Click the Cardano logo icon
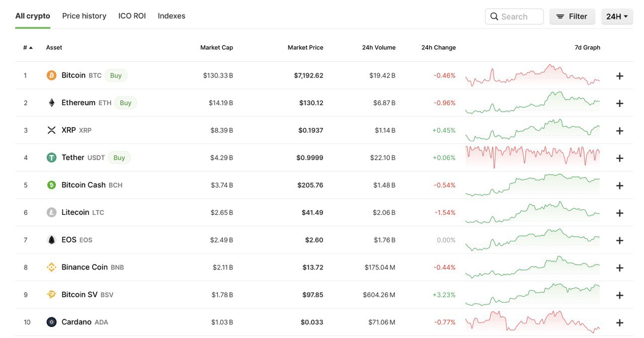Viewport: 644px width, 338px height. (x=51, y=322)
